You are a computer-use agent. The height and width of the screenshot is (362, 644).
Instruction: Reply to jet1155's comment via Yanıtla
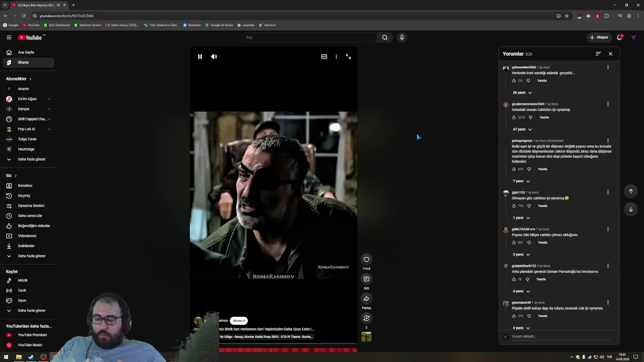click(x=542, y=206)
